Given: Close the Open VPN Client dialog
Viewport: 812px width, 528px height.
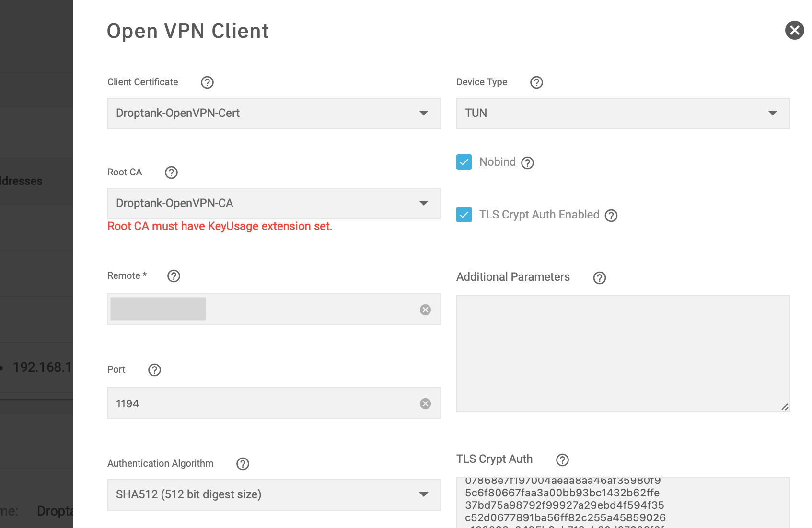Looking at the screenshot, I should [x=795, y=30].
